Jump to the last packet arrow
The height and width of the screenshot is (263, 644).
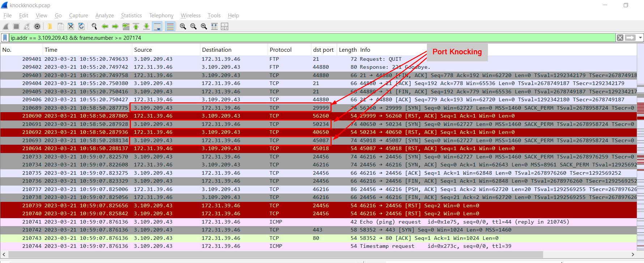pos(146,26)
